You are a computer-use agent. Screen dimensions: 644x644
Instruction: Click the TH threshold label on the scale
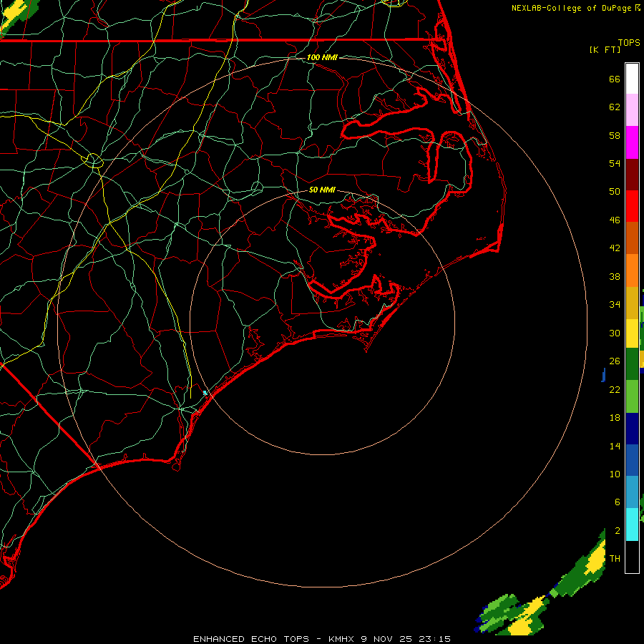point(615,559)
